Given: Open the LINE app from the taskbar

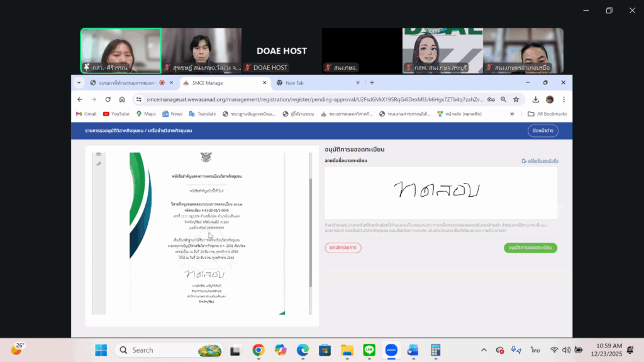Looking at the screenshot, I should coord(369,350).
